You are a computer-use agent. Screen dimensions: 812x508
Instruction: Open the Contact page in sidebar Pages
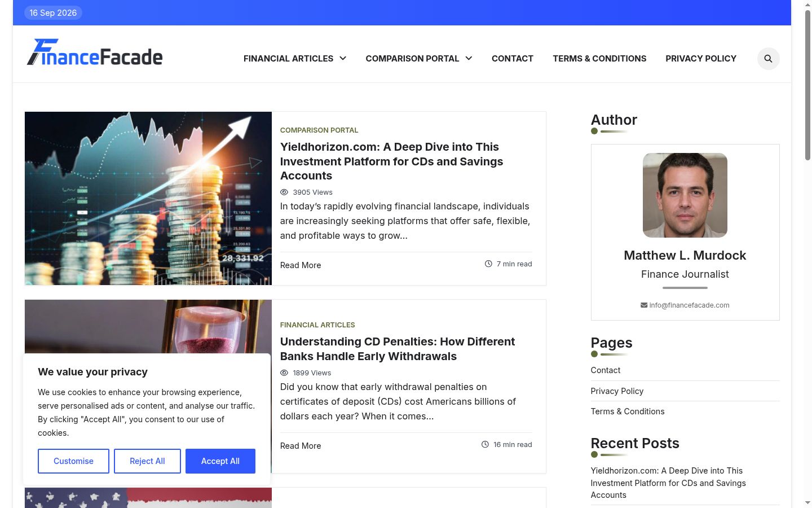606,370
